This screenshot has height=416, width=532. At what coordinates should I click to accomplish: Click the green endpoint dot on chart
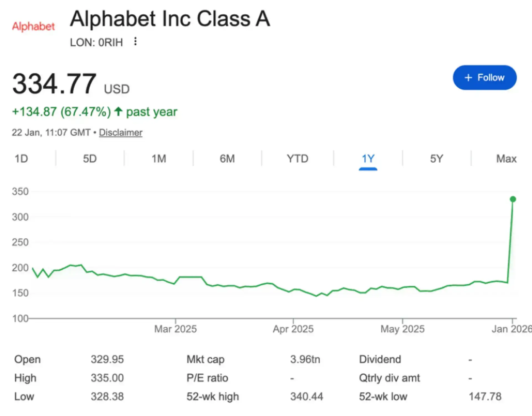point(513,199)
